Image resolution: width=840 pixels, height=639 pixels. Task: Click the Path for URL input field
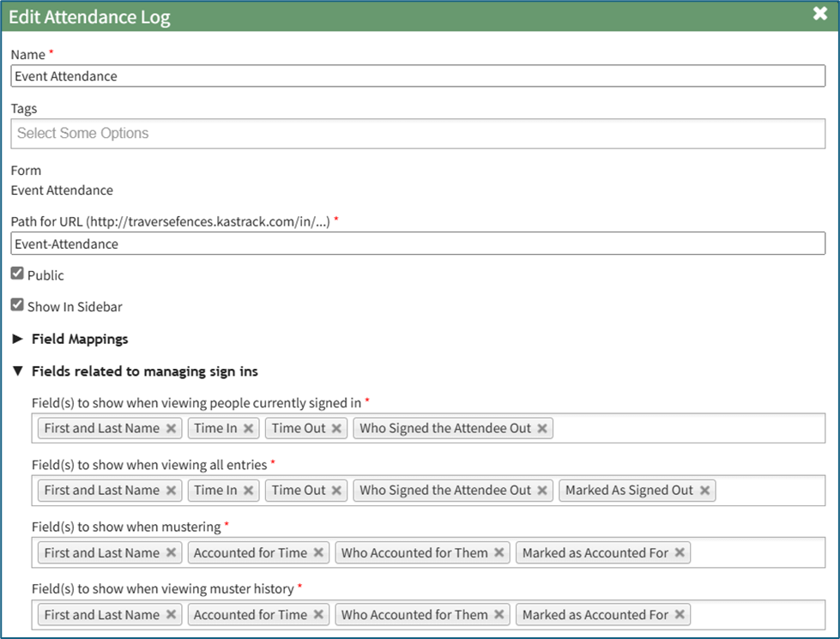418,244
